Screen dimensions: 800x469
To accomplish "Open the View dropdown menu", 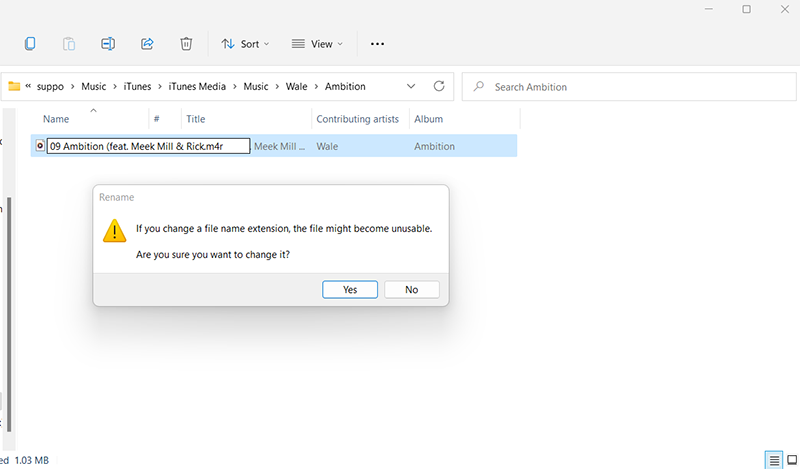I will pos(316,44).
